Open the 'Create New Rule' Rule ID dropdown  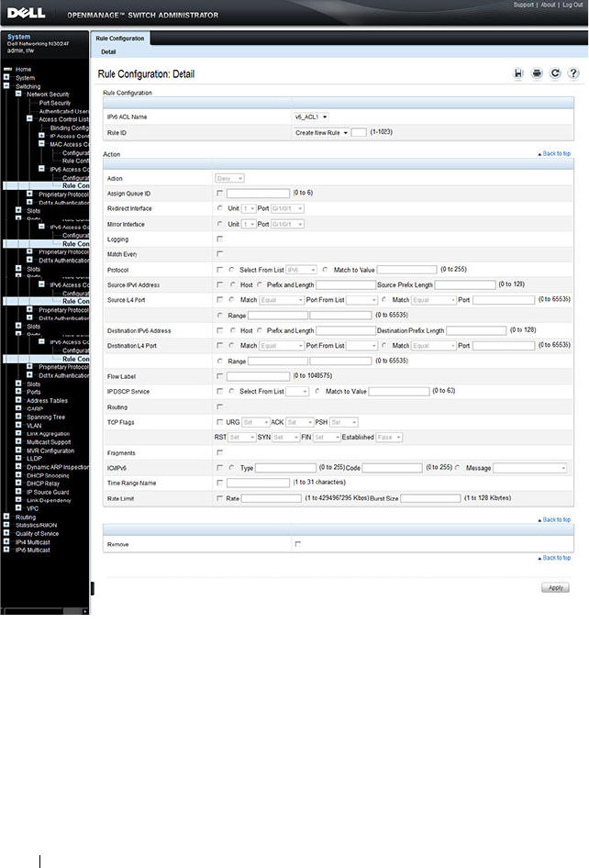(321, 133)
